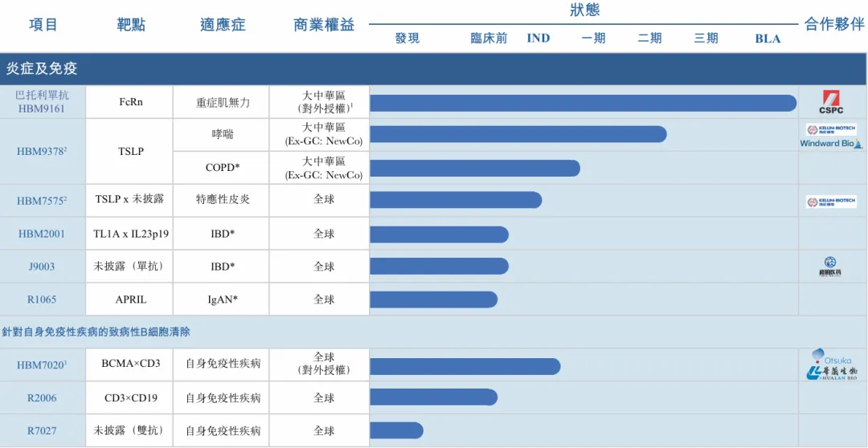The image size is (868, 448).
Task: Click the Kelun-Biotech logo in the HBM7575 row
Action: pos(831,202)
